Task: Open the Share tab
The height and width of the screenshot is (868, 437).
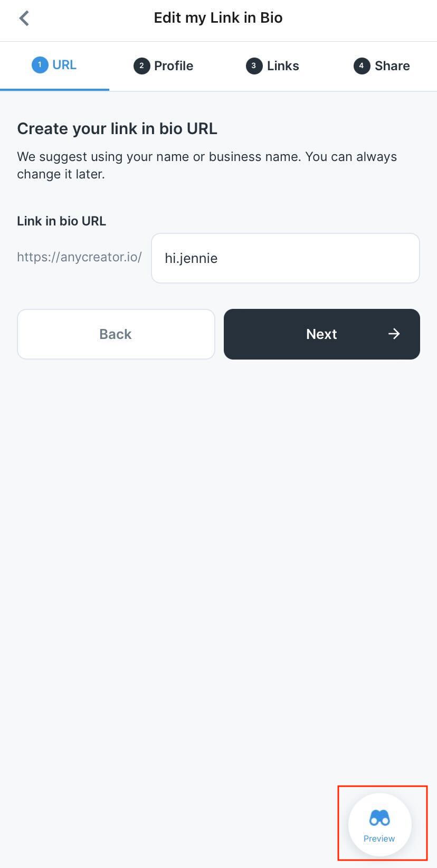Action: (392, 66)
